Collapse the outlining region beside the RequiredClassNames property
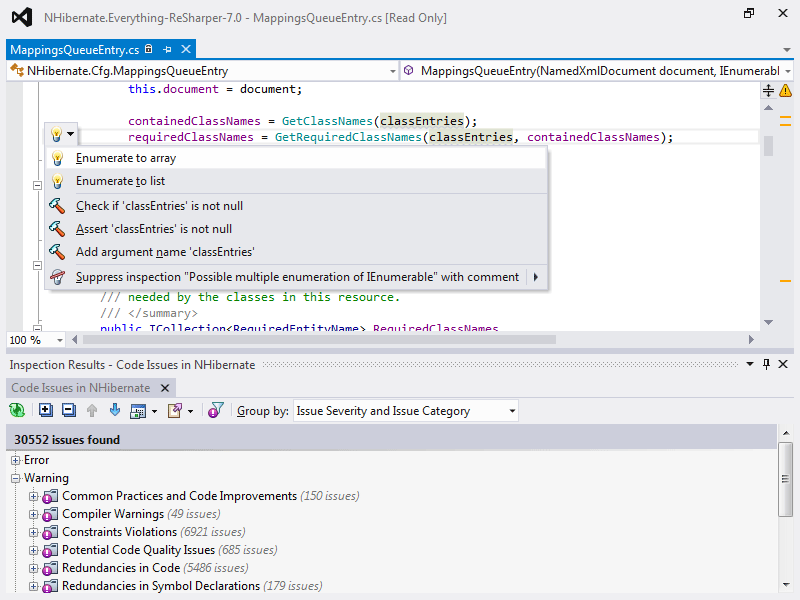The image size is (800, 600). pos(37,329)
